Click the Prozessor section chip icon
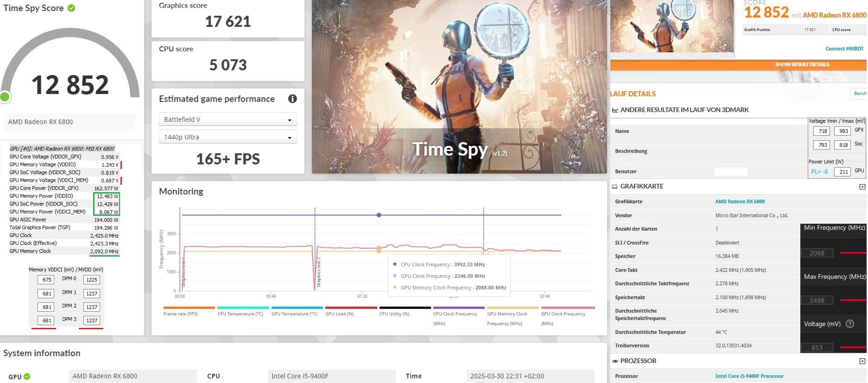The height and width of the screenshot is (383, 868). coord(615,361)
